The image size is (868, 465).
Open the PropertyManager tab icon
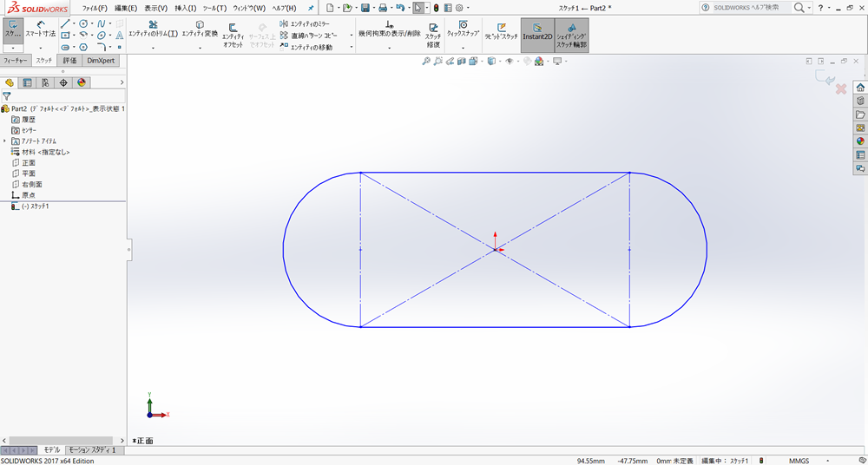click(x=27, y=82)
